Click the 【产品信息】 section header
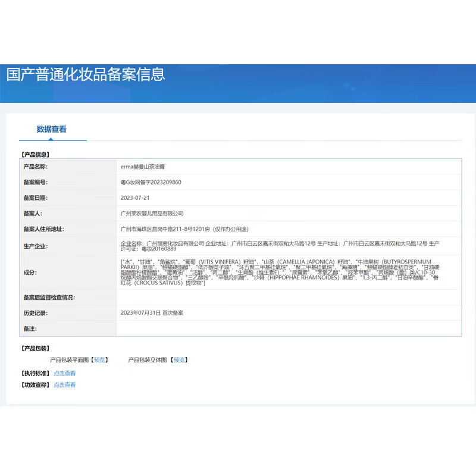The width and height of the screenshot is (476, 476). [x=36, y=154]
